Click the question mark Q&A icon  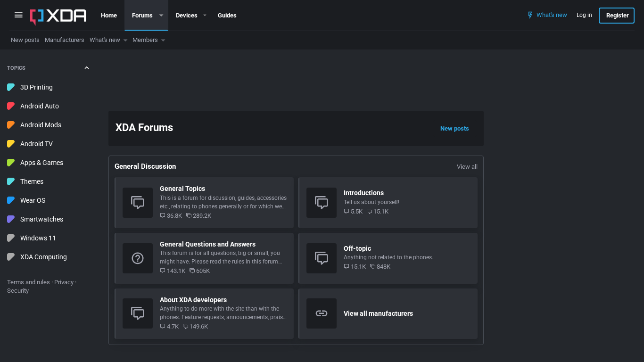click(138, 258)
